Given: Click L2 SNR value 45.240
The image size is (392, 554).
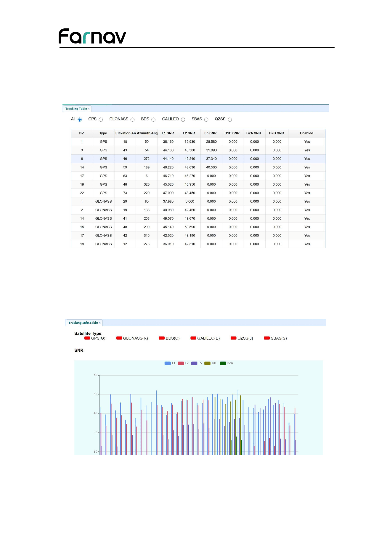Looking at the screenshot, I should click(190, 159).
